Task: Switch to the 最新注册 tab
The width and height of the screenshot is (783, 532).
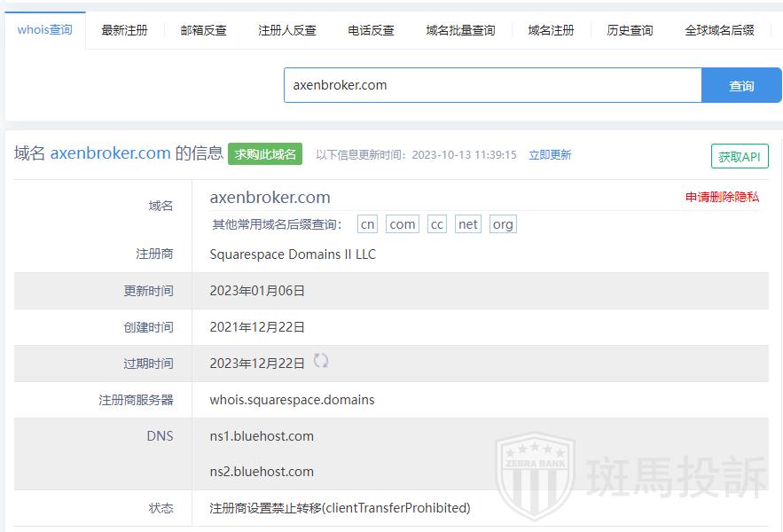Action: [124, 30]
